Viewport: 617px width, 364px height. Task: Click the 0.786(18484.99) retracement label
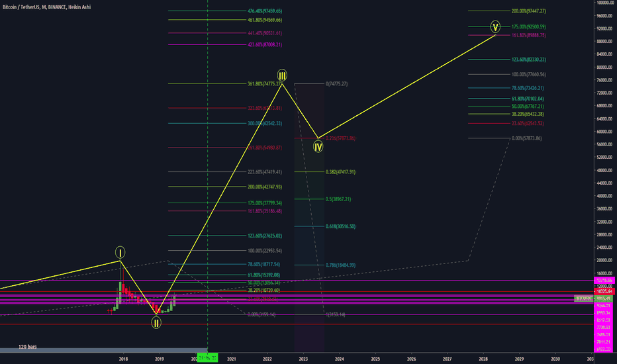tap(340, 265)
